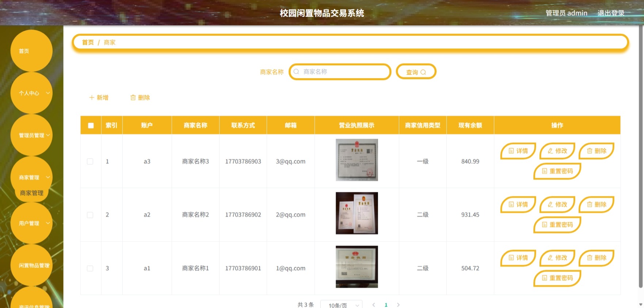Click the 首页 breadcrumb link
This screenshot has width=644, height=308.
(x=88, y=42)
